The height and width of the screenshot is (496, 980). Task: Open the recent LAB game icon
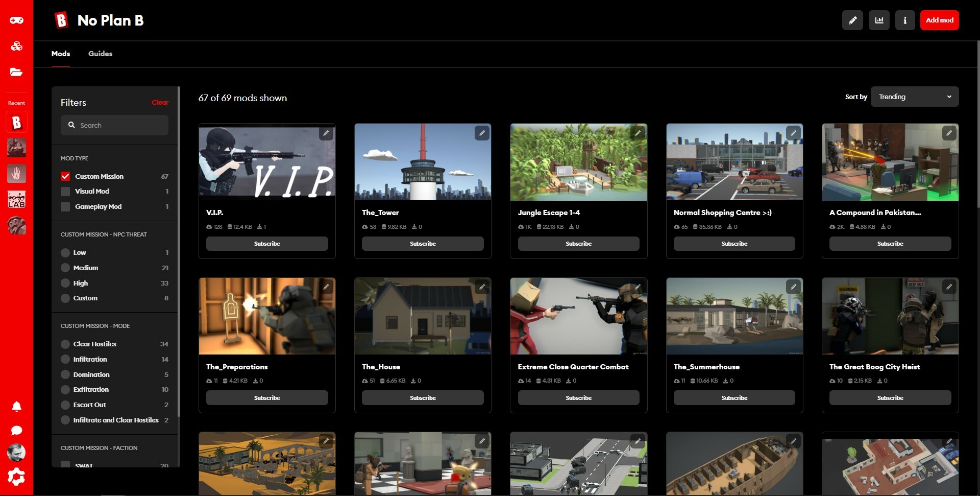(x=16, y=200)
